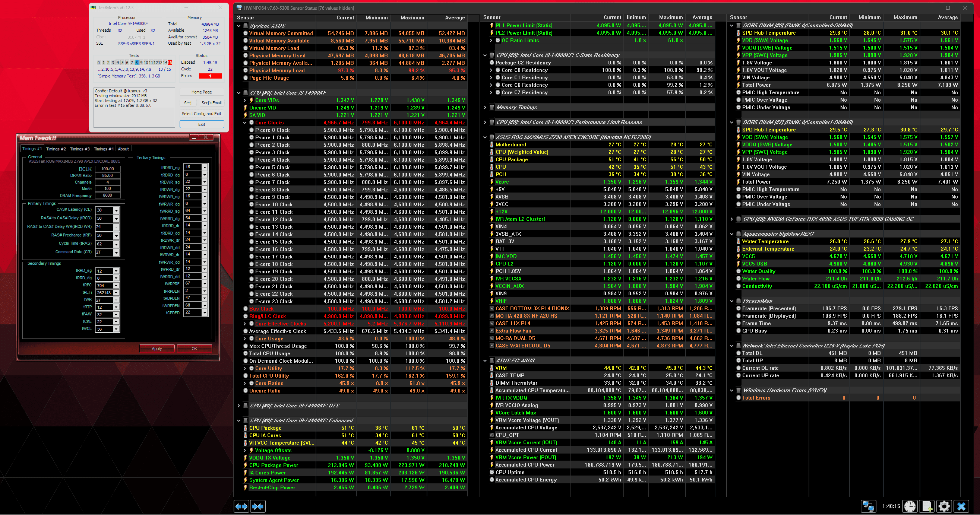Click the red Errors count box
Screen dimensions: 980x515
pos(210,76)
